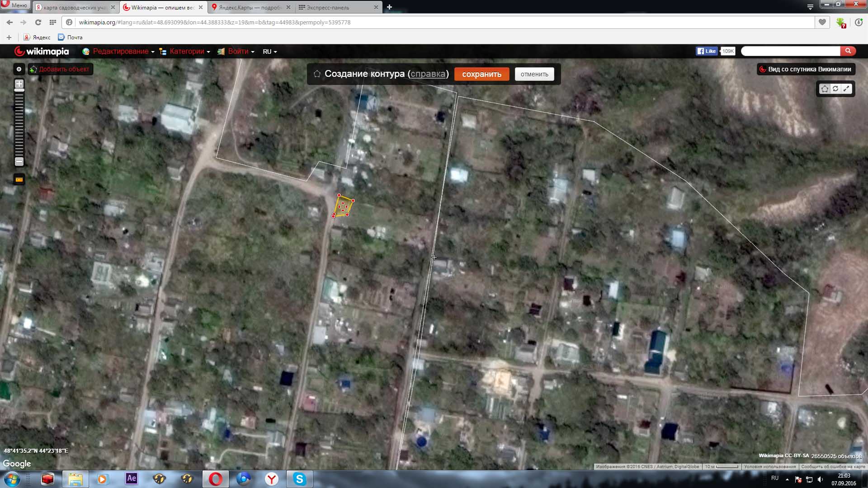868x488 pixels.
Task: Expand the Категории dropdown menu
Action: click(x=186, y=52)
